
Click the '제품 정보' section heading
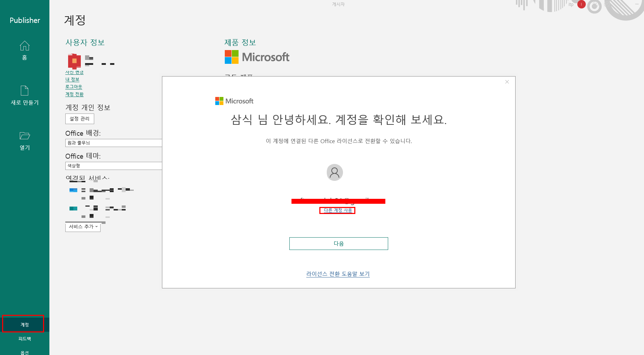(x=240, y=43)
